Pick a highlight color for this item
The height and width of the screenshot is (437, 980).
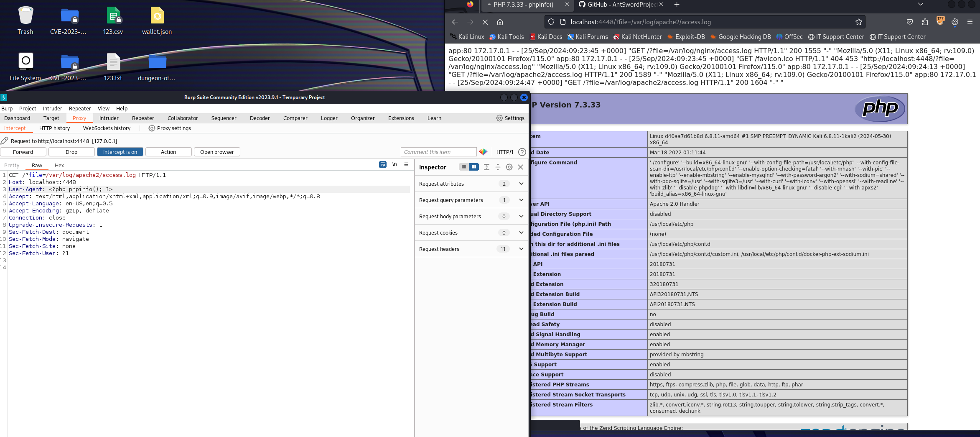(484, 152)
